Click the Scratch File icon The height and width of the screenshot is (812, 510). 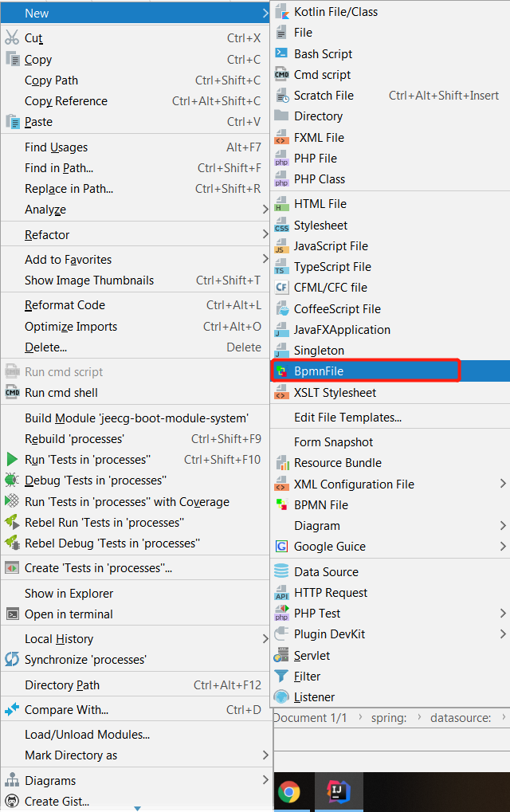click(x=281, y=96)
